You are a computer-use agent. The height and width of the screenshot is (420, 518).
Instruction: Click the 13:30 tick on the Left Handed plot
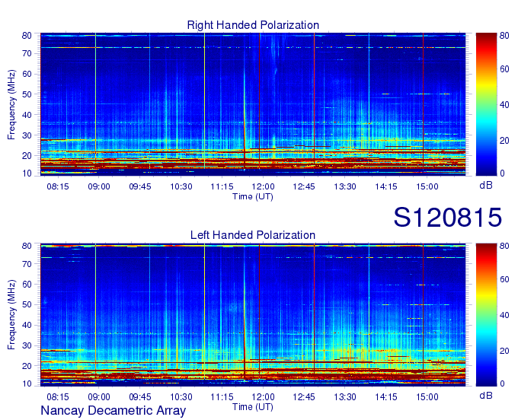[x=345, y=397]
